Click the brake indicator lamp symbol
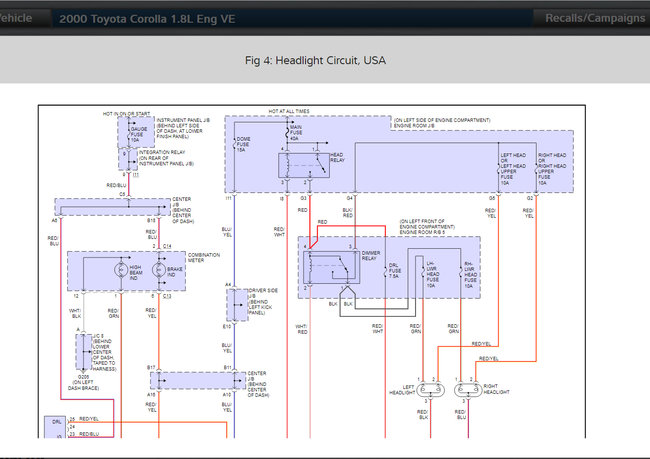The image size is (650, 459). pyautogui.click(x=159, y=270)
